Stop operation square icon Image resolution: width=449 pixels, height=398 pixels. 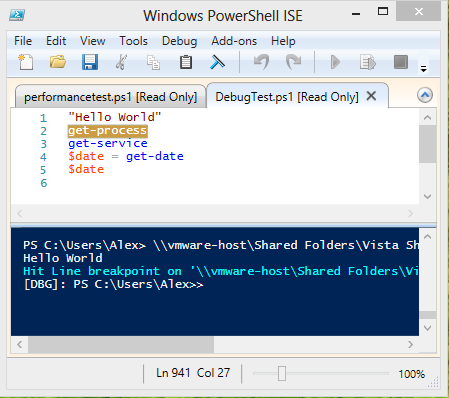[x=400, y=62]
